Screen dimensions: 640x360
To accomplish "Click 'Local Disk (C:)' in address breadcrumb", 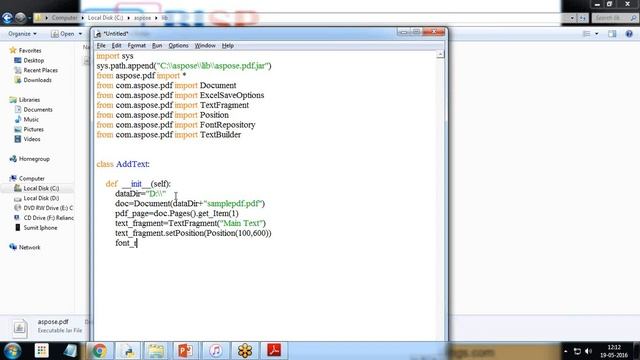I will 105,18.
